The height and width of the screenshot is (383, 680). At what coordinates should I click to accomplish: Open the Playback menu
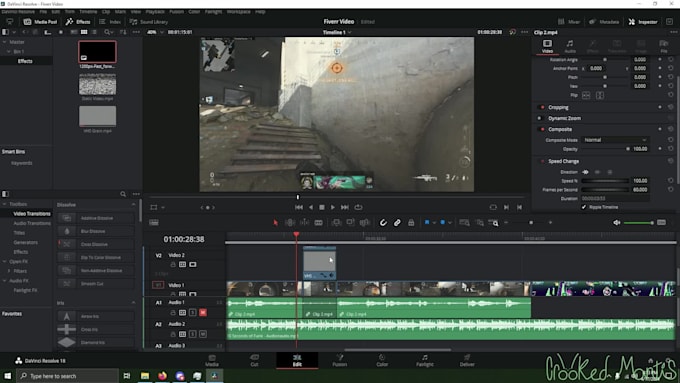pos(155,12)
